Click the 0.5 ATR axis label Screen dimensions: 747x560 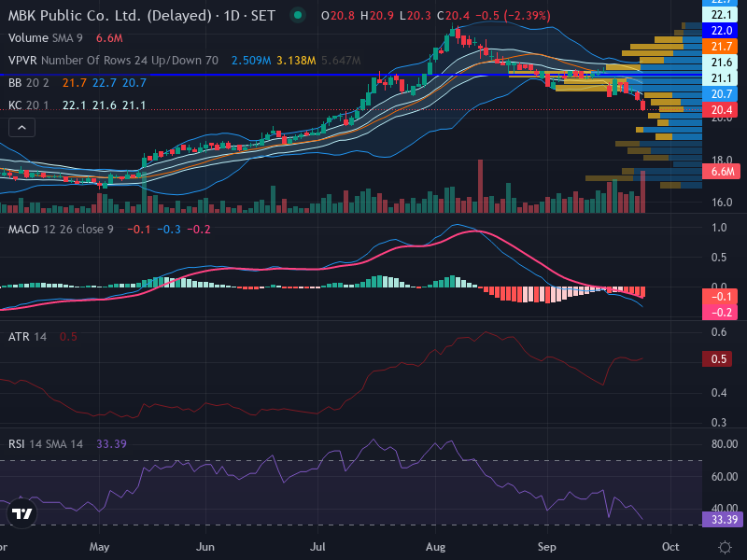[717, 358]
